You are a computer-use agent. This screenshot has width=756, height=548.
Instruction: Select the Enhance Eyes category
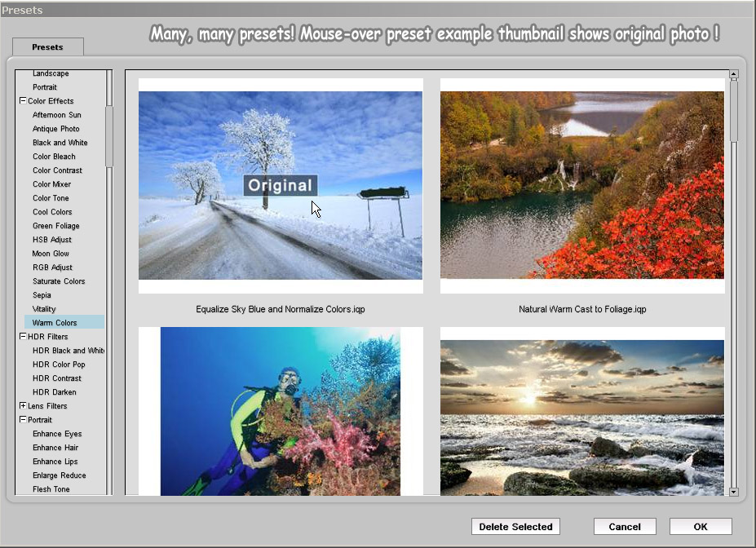tap(57, 434)
